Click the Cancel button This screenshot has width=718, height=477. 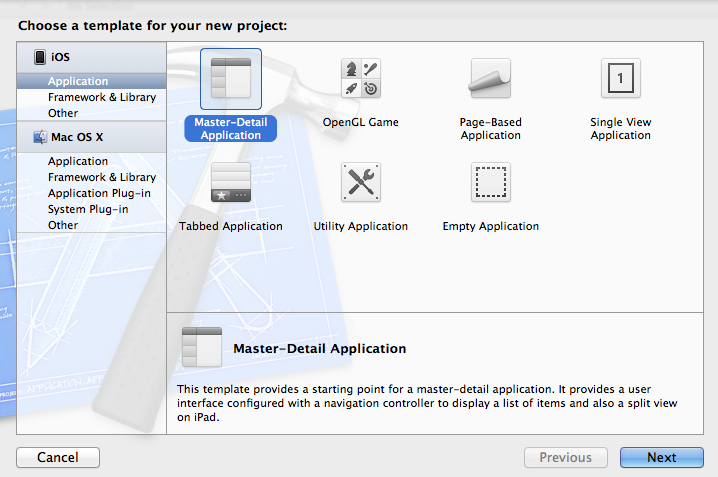click(58, 457)
